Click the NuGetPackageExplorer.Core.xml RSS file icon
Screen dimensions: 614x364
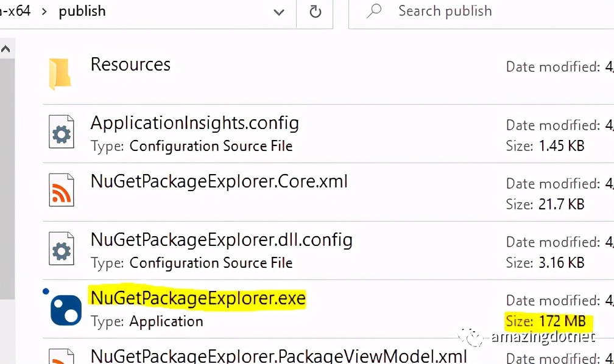pos(62,190)
